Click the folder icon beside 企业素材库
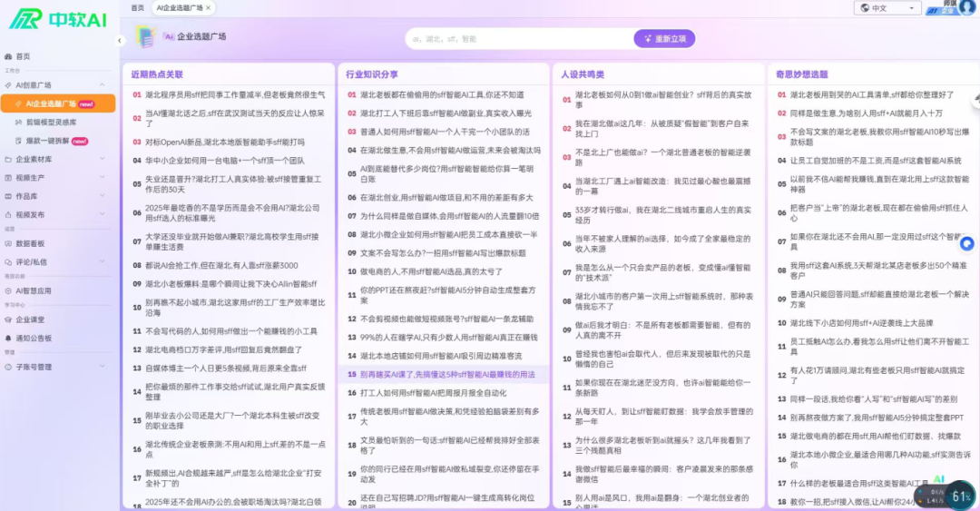Screen dimensions: 980x511 point(8,160)
